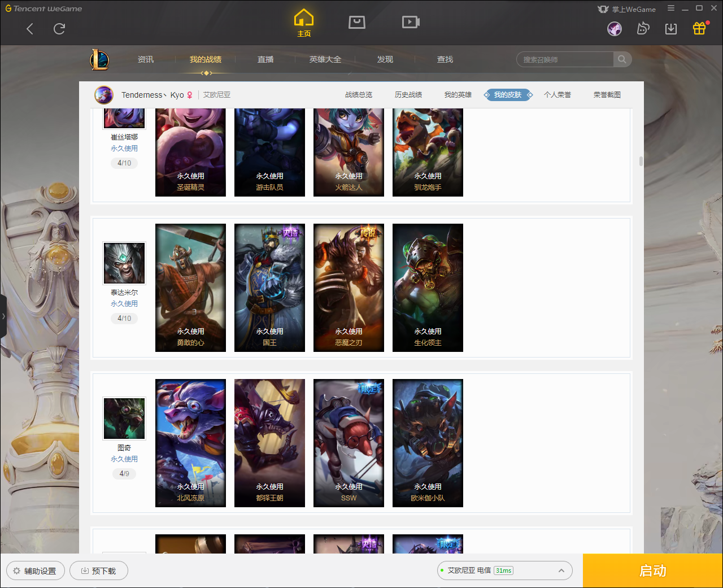Switch to the 历史战绩 sub-tab
The height and width of the screenshot is (588, 723).
click(x=408, y=95)
